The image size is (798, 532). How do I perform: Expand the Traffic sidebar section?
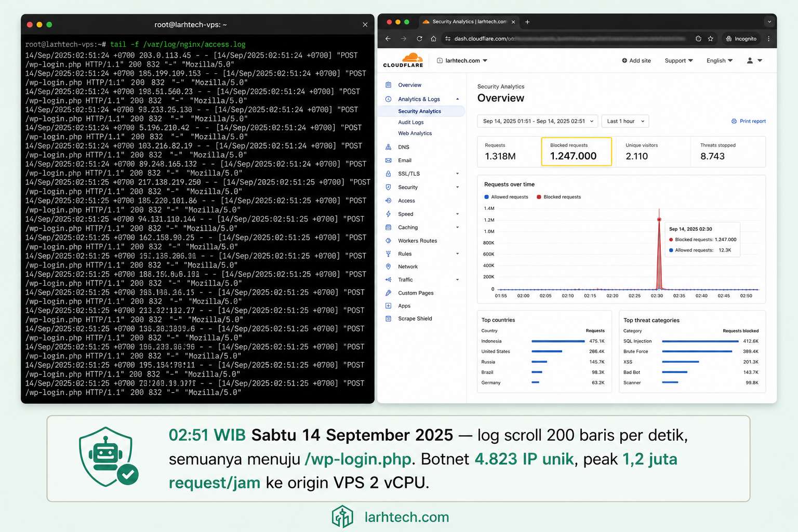458,280
